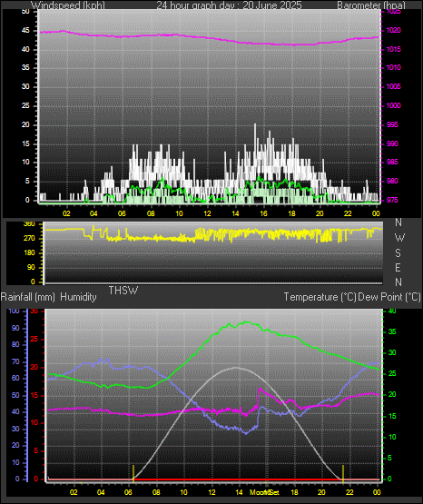Click the green temperature peak near 14 hours
Image resolution: width=423 pixels, height=504 pixels.
click(246, 321)
